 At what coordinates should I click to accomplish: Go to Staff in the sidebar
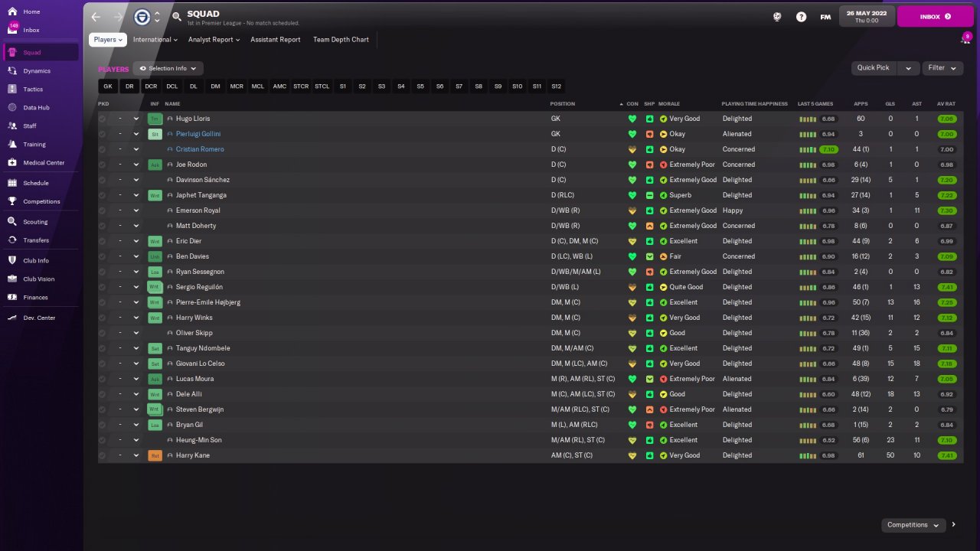pos(41,126)
